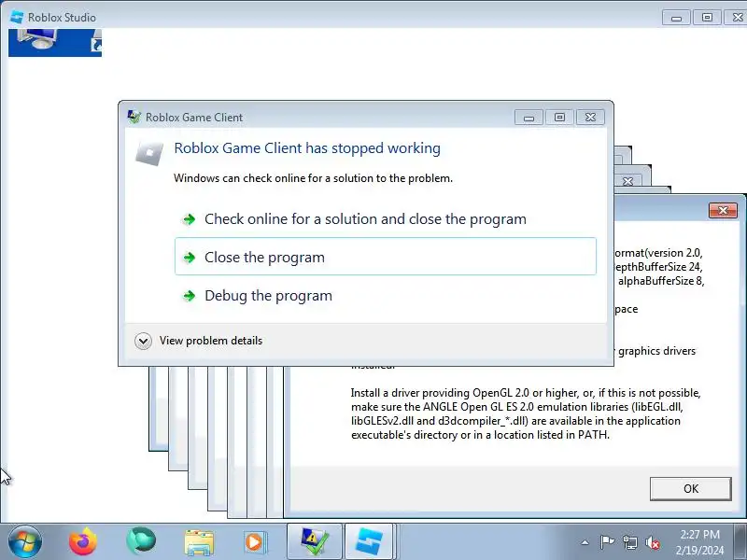
Task: Click the muted volume speaker tray icon
Action: point(652,542)
